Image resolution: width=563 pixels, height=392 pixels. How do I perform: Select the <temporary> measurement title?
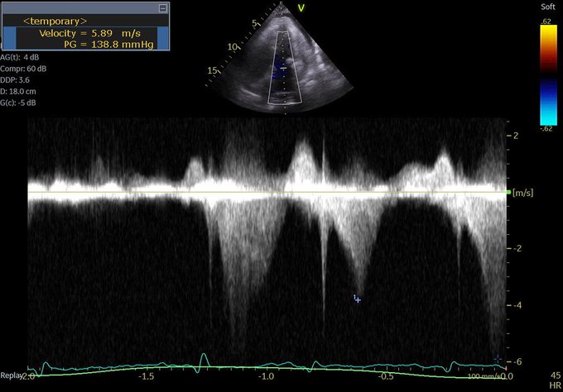tap(55, 22)
